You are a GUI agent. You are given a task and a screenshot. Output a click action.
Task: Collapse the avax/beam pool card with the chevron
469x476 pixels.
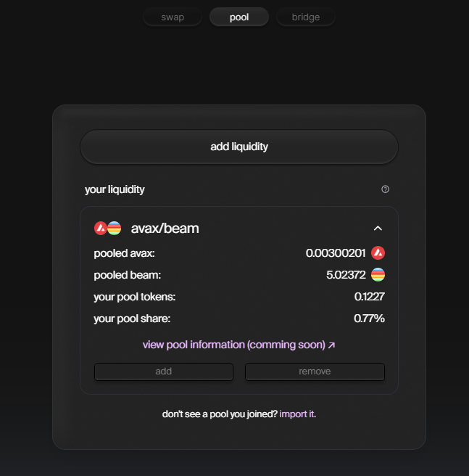pyautogui.click(x=378, y=229)
